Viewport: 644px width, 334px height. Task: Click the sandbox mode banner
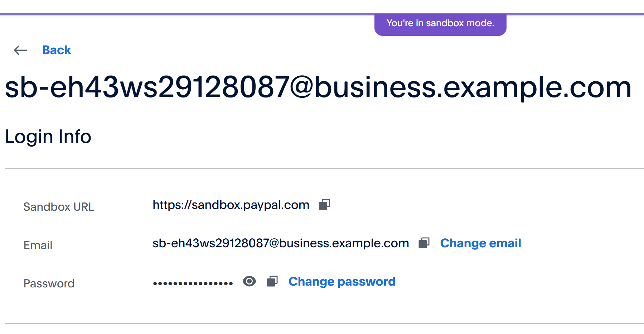[440, 24]
